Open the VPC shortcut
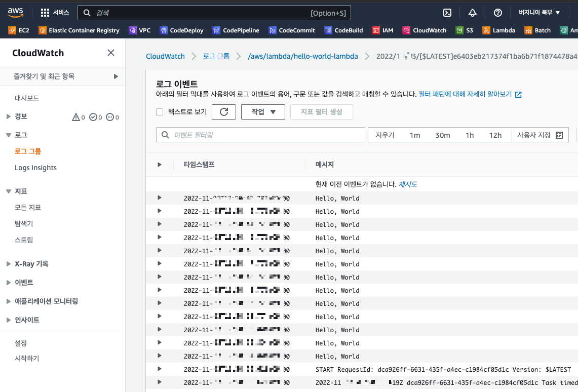 pyautogui.click(x=140, y=30)
